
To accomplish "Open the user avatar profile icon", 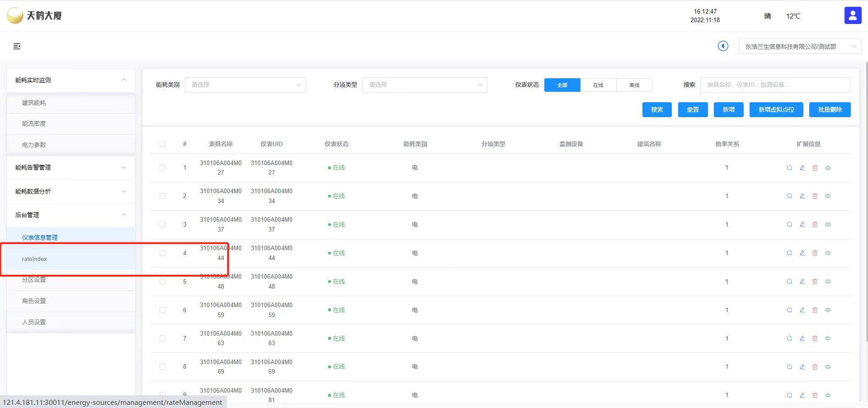I will coord(853,15).
